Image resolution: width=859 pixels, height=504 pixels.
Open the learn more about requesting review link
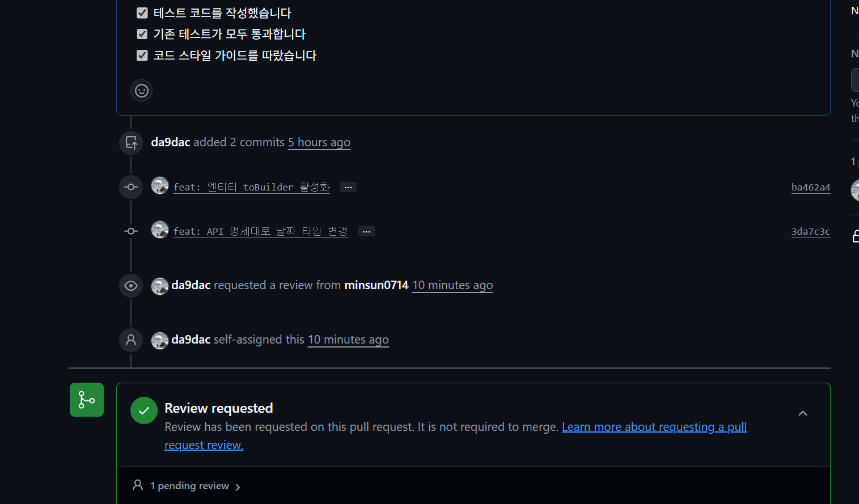pos(653,426)
